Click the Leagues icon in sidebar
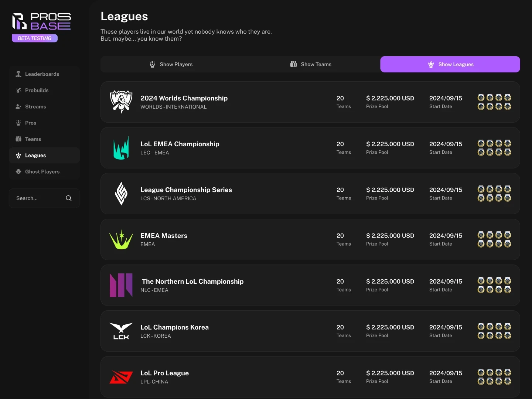Image resolution: width=532 pixels, height=399 pixels. pyautogui.click(x=18, y=156)
